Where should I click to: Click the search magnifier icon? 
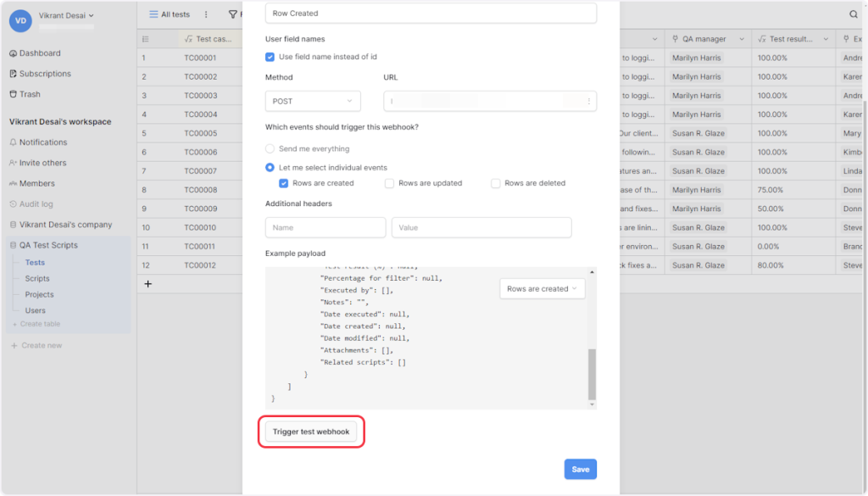(x=854, y=14)
